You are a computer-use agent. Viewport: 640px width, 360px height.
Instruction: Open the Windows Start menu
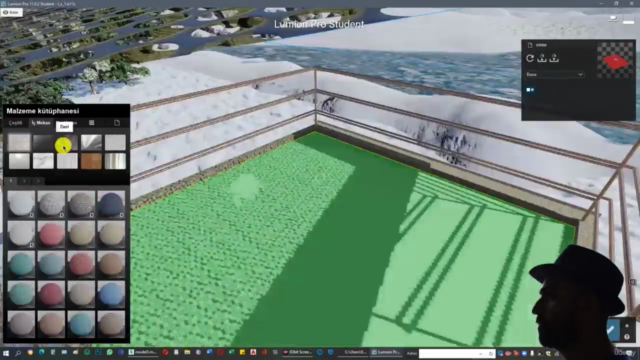[x=6, y=353]
